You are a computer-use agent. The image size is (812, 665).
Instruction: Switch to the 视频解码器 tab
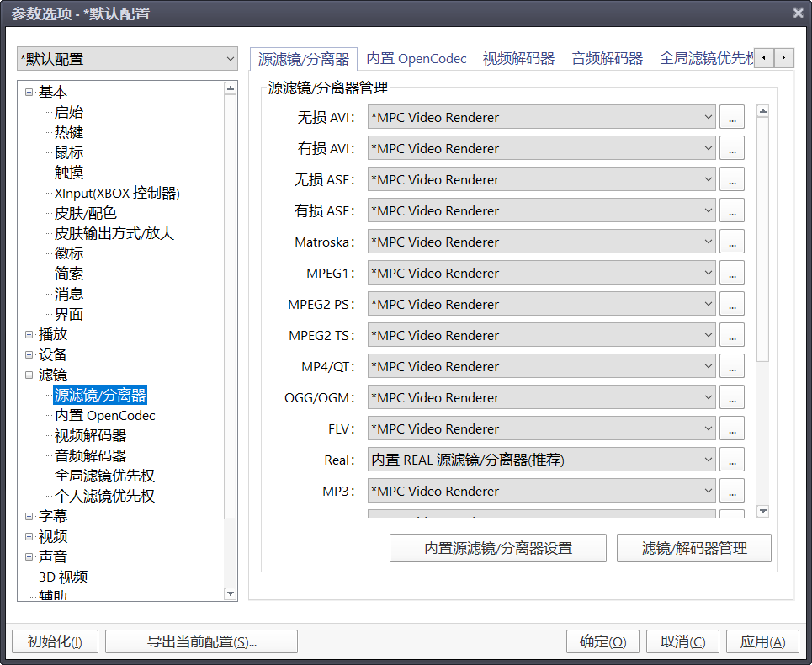pyautogui.click(x=518, y=59)
